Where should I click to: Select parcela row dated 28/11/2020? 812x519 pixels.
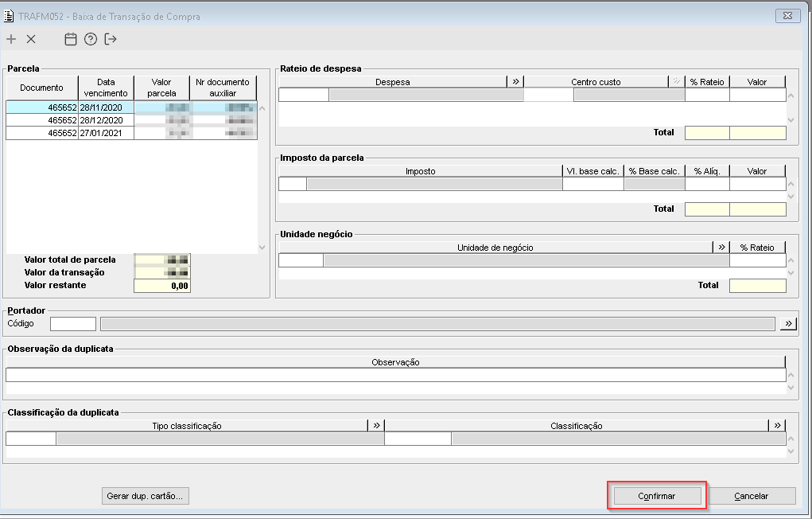click(x=131, y=107)
